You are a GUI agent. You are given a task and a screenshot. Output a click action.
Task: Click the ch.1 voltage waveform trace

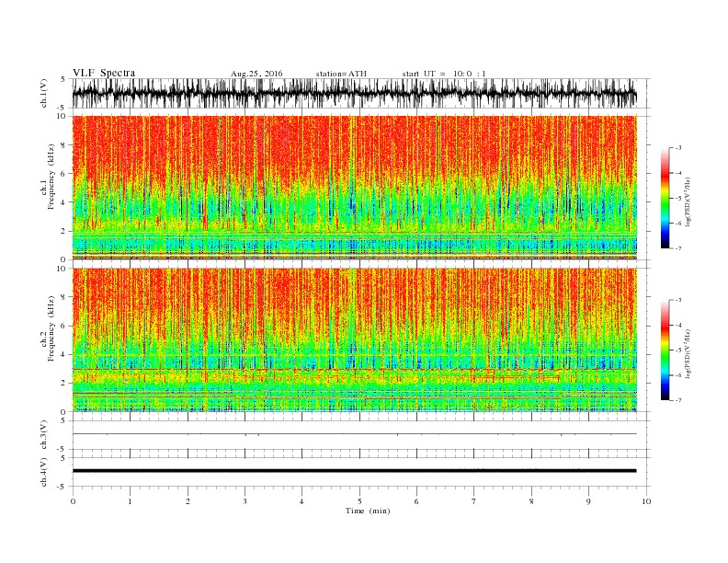[354, 93]
